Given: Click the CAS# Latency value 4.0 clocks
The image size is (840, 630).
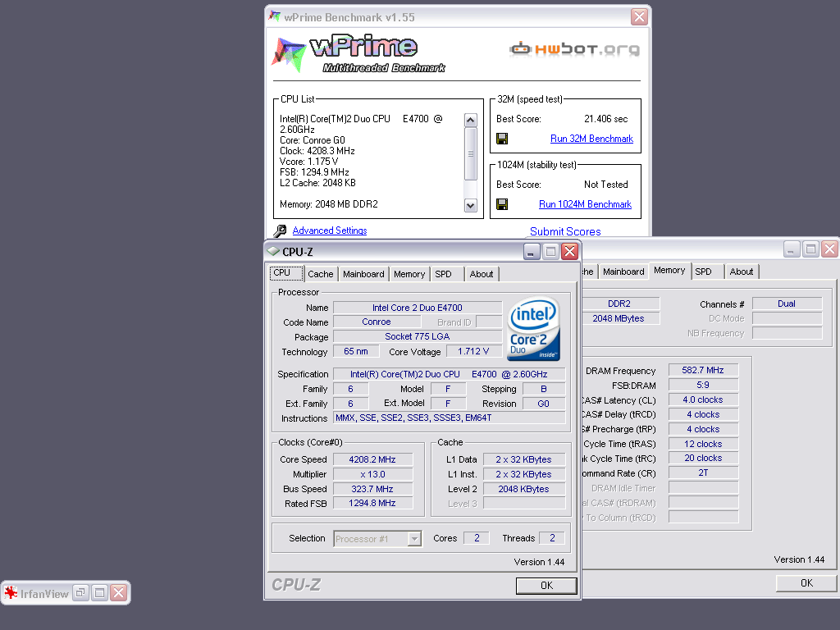Looking at the screenshot, I should (703, 399).
